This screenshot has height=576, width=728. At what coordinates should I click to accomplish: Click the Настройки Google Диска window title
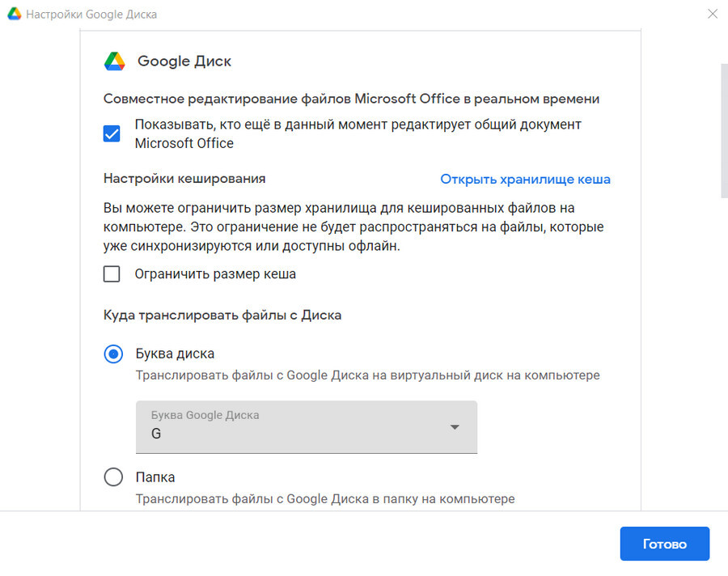91,15
